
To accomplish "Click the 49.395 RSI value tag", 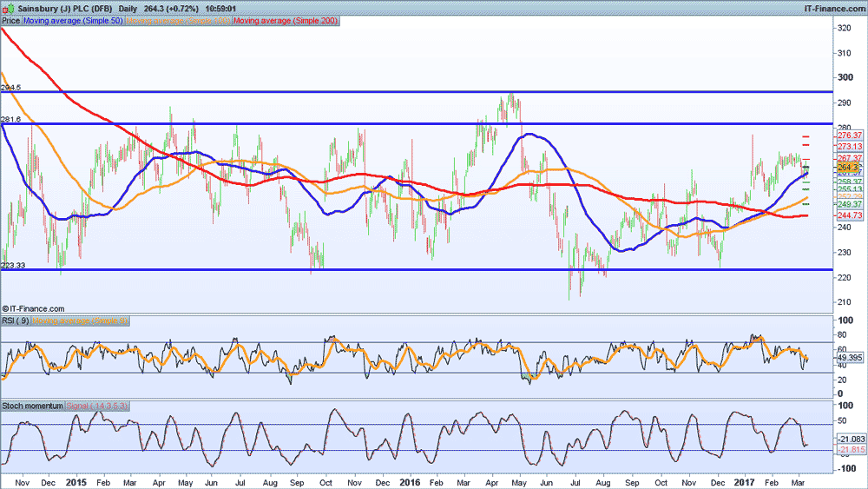I will [849, 358].
